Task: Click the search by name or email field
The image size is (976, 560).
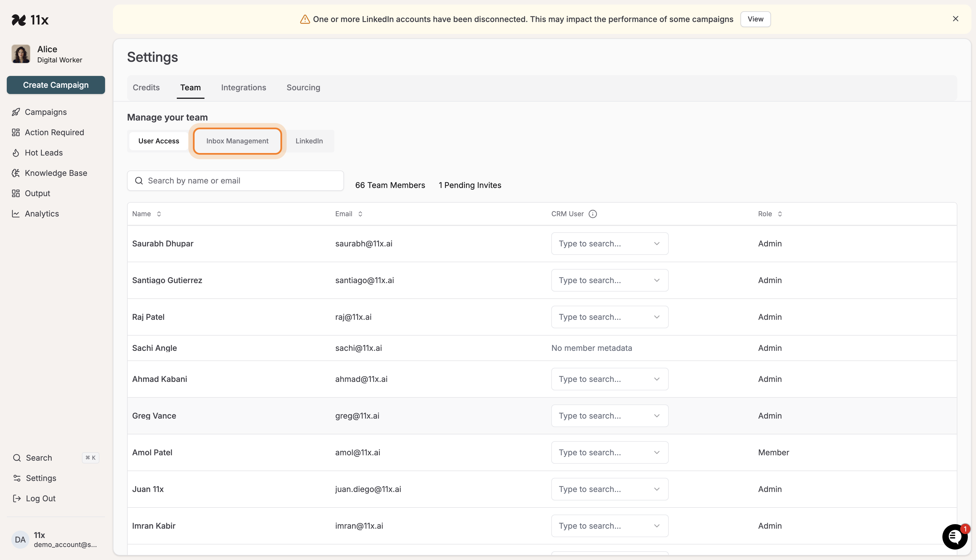Action: tap(235, 180)
